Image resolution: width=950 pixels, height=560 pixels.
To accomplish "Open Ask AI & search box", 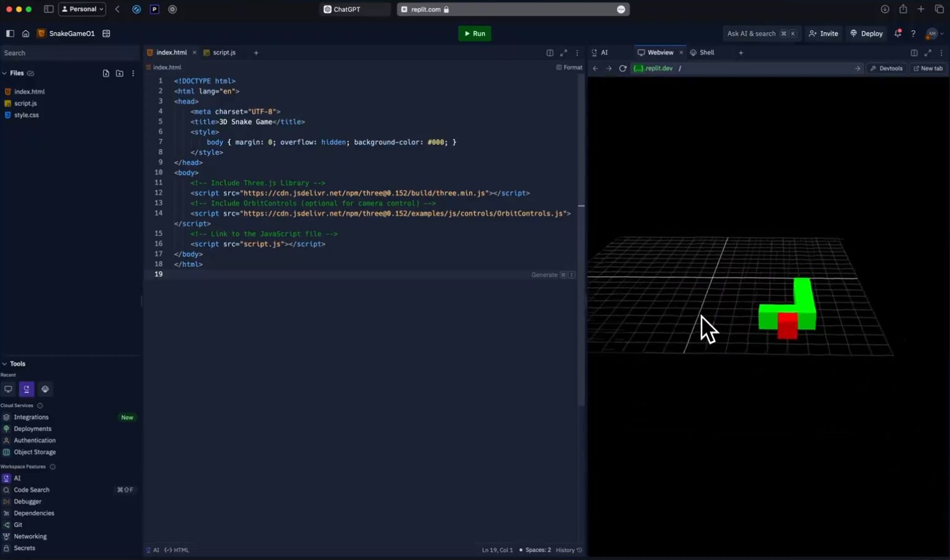I will tap(762, 34).
